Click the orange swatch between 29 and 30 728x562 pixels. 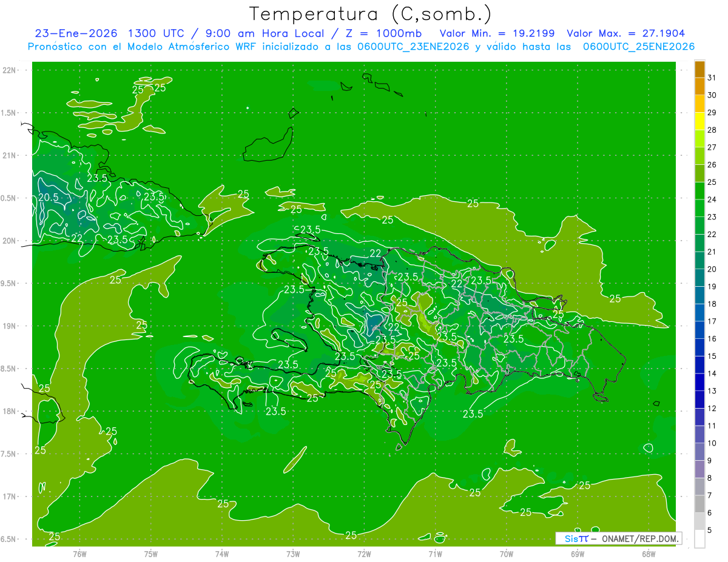tap(699, 104)
